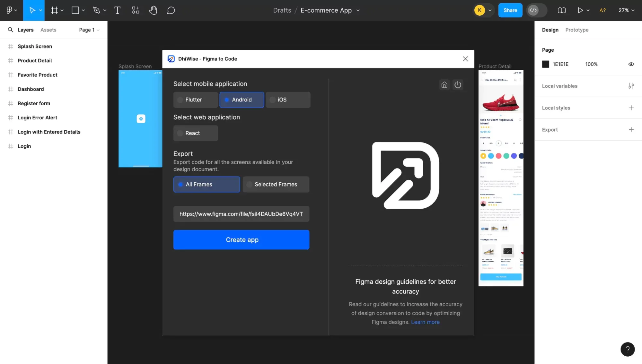Viewport: 642px width, 364px height.
Task: Switch to the Assets tab
Action: point(48,30)
